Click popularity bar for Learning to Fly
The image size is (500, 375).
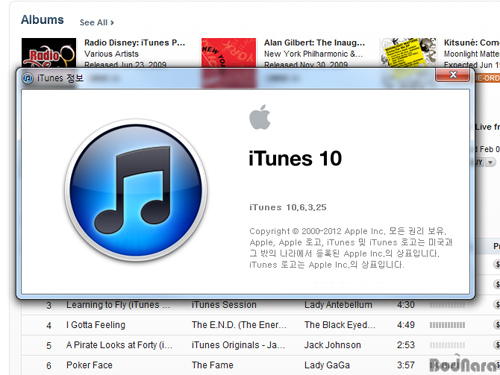click(447, 305)
